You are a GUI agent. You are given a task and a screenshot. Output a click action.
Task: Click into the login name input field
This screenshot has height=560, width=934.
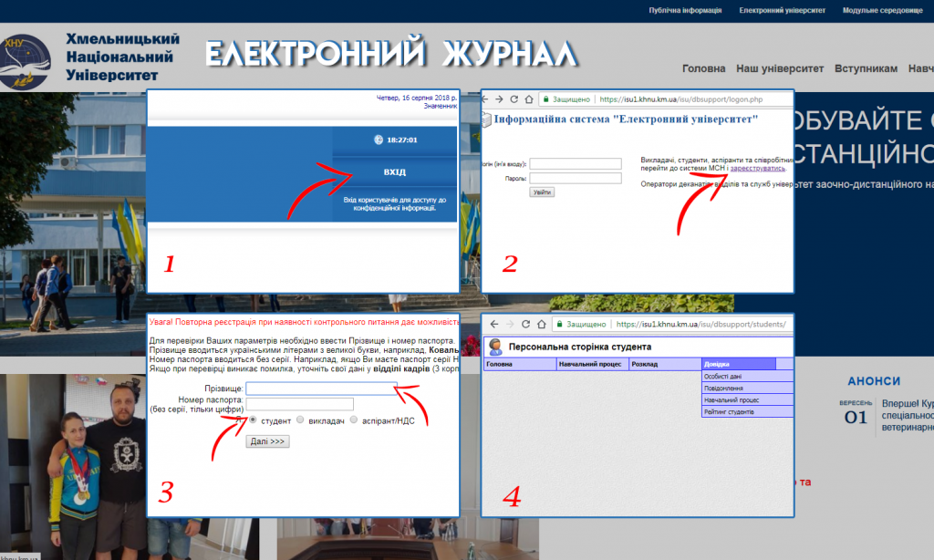[x=576, y=164]
